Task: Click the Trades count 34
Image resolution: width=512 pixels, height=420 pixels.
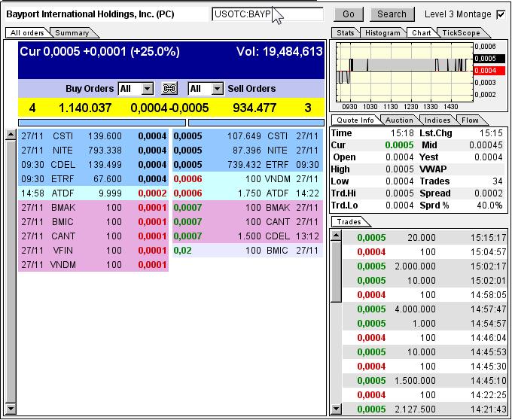Action: [x=498, y=181]
